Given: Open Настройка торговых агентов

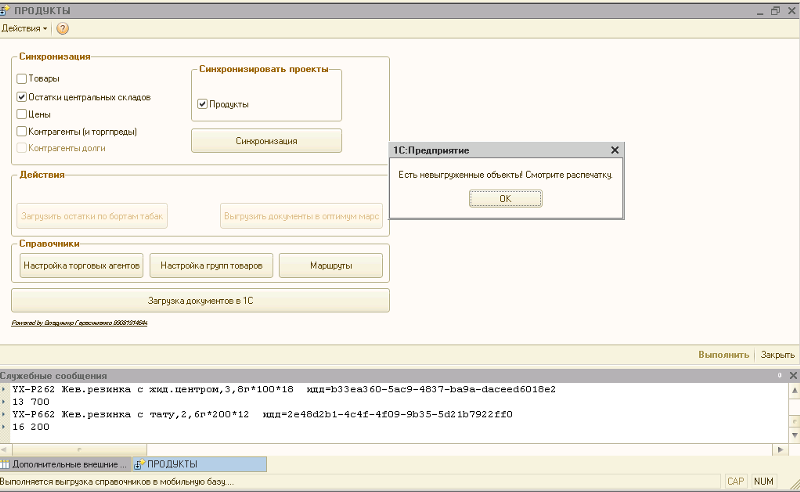Looking at the screenshot, I should point(81,265).
